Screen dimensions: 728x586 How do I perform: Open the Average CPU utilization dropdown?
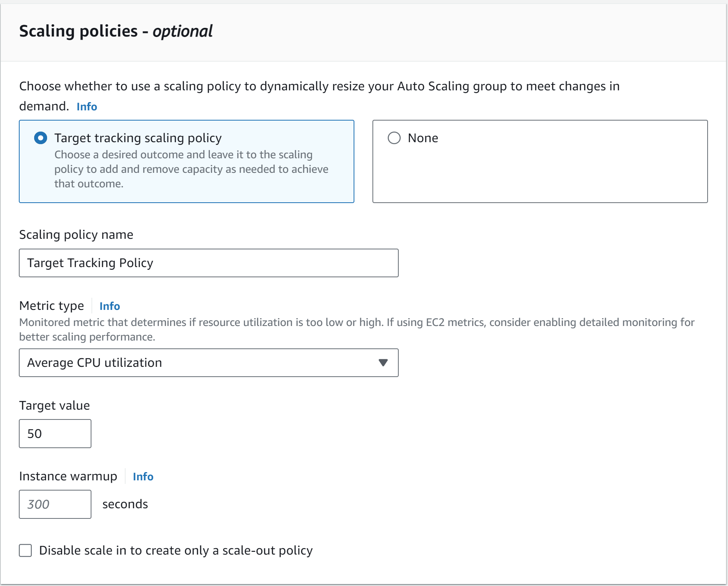(x=209, y=363)
